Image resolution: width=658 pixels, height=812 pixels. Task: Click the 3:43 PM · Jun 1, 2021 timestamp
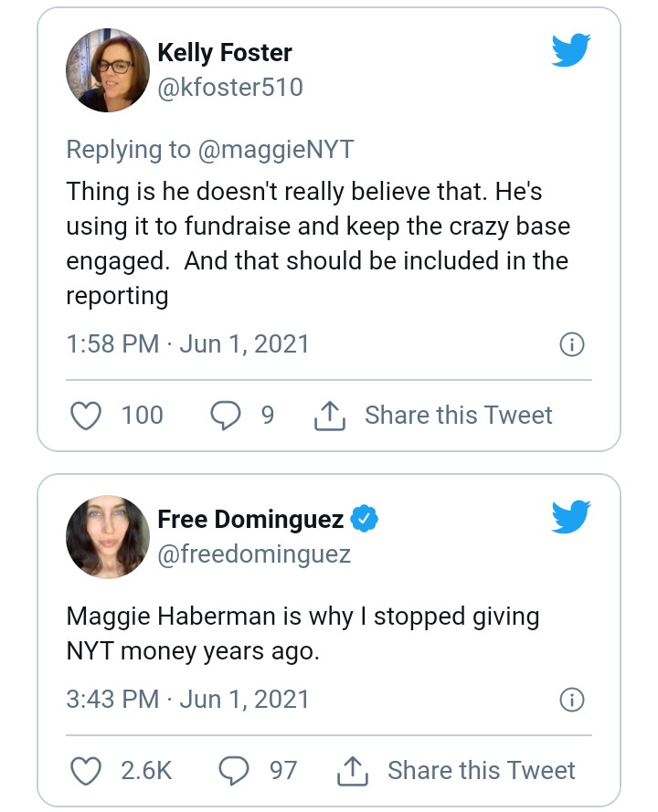click(187, 700)
